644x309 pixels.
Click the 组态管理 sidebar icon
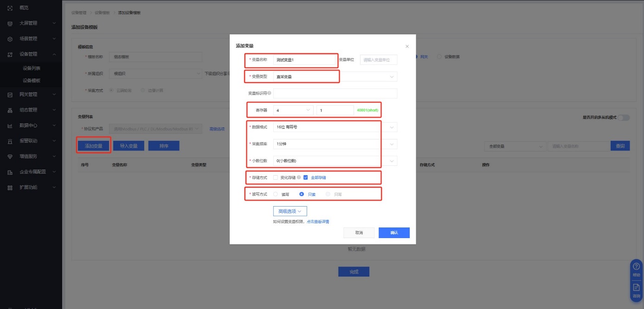coord(10,110)
